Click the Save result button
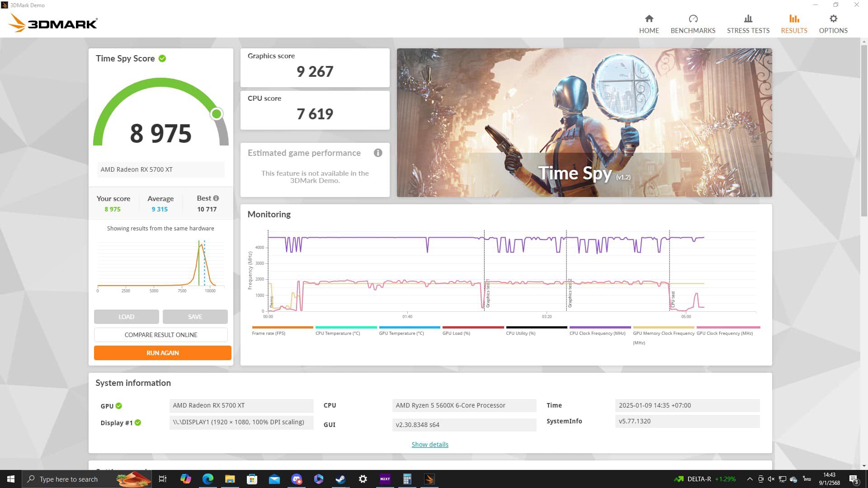 (x=195, y=317)
